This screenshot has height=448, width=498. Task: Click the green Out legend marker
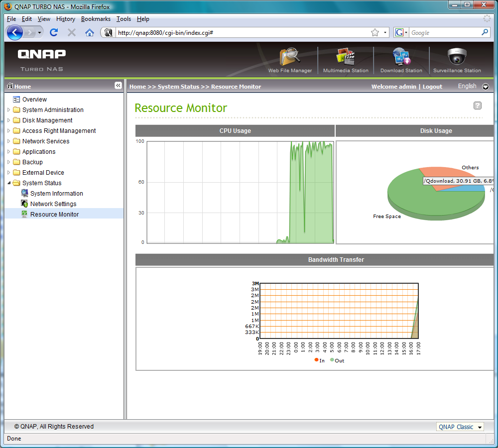pos(332,360)
